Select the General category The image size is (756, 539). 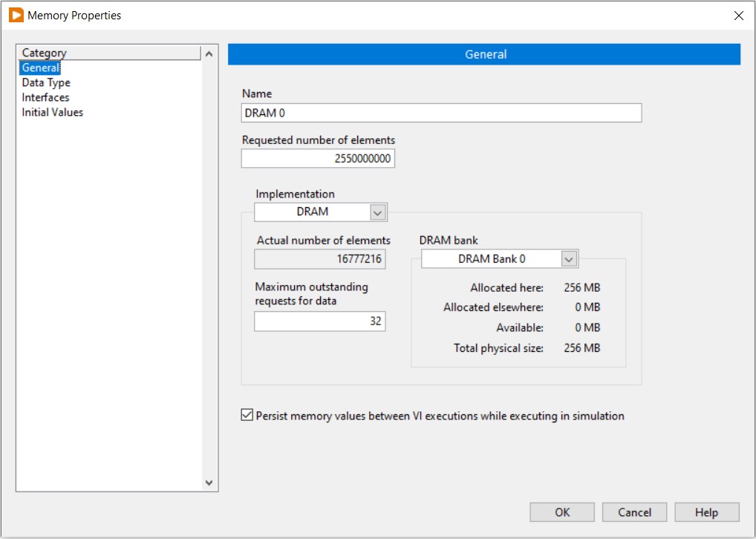(40, 68)
